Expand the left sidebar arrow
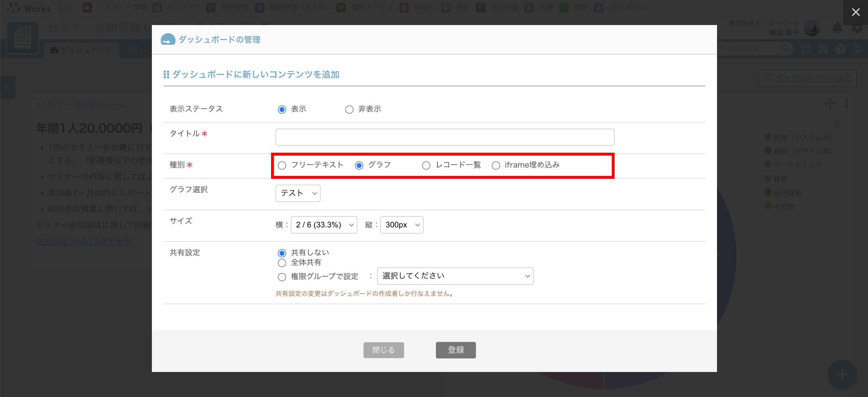 tap(7, 87)
